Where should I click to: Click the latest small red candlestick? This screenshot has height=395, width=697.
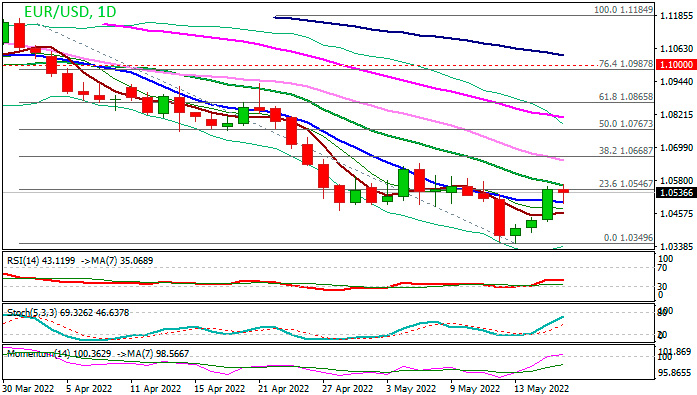564,191
